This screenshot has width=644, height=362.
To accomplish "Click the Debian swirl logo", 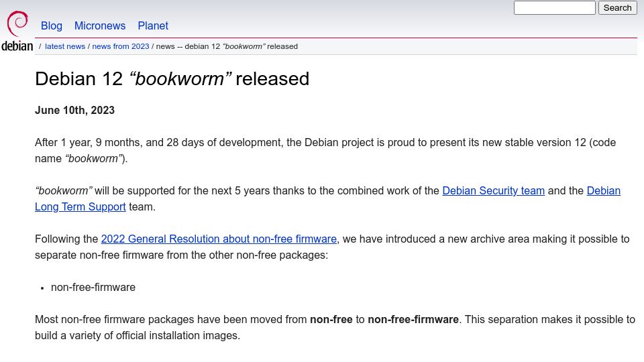I will (x=17, y=24).
